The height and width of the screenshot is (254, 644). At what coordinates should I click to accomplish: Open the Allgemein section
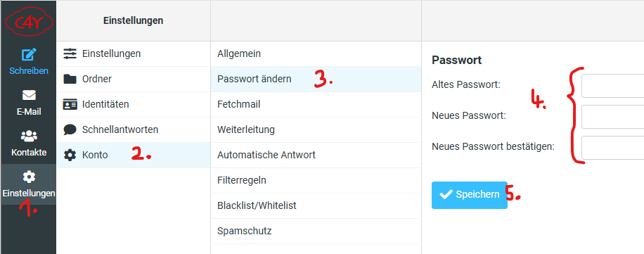coord(316,53)
